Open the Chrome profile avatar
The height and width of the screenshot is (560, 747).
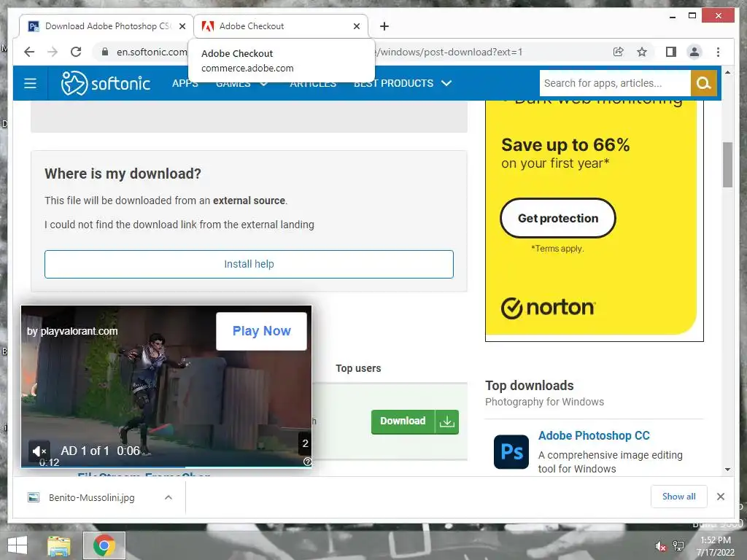click(x=694, y=52)
